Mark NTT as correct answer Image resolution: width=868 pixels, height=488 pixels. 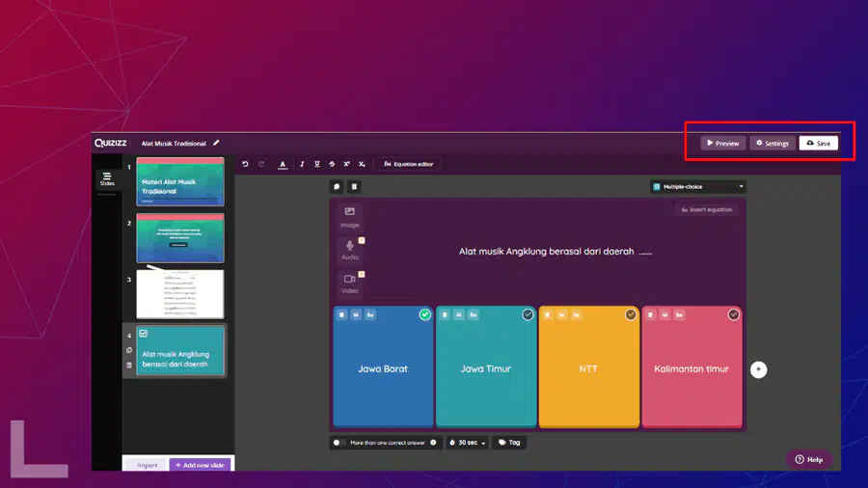click(x=631, y=314)
